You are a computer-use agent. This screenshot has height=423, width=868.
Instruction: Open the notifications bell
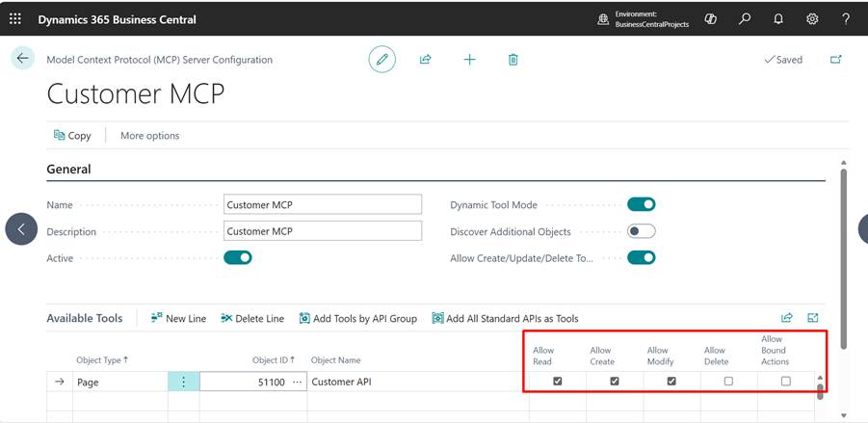pos(778,19)
